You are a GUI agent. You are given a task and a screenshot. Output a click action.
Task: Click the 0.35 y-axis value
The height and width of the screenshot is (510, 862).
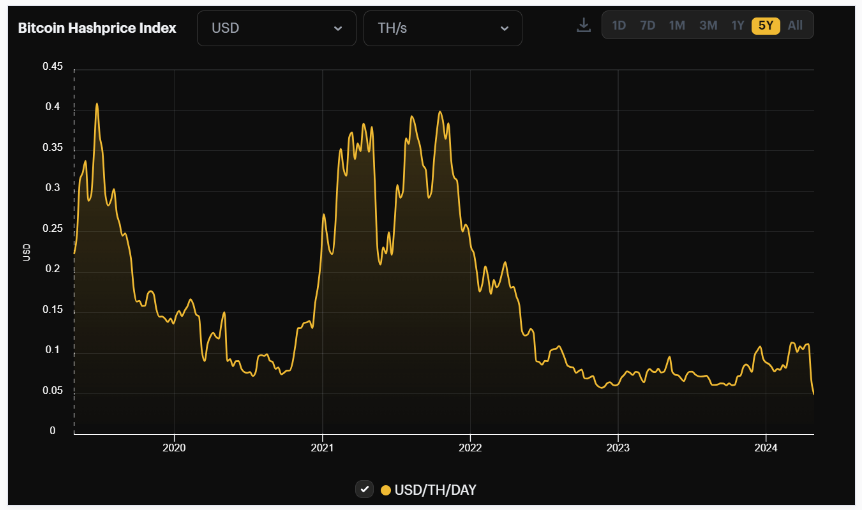[x=53, y=147]
